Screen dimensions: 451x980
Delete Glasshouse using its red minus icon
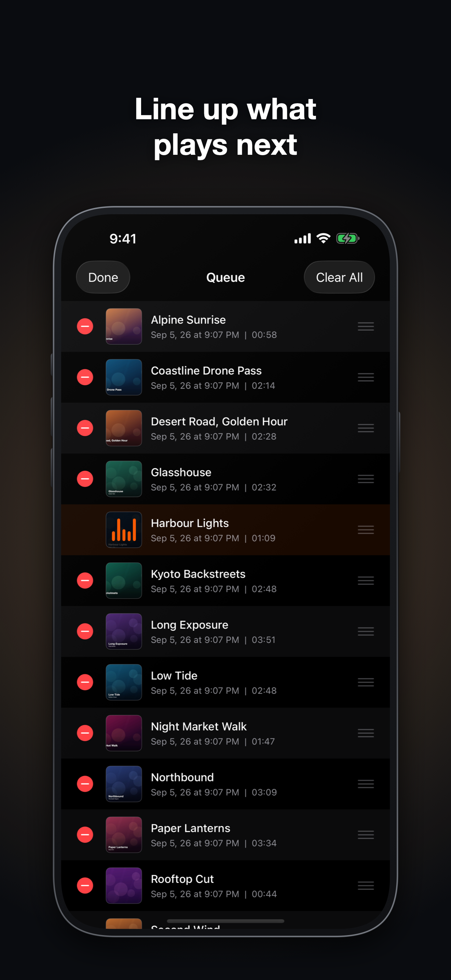coord(85,479)
